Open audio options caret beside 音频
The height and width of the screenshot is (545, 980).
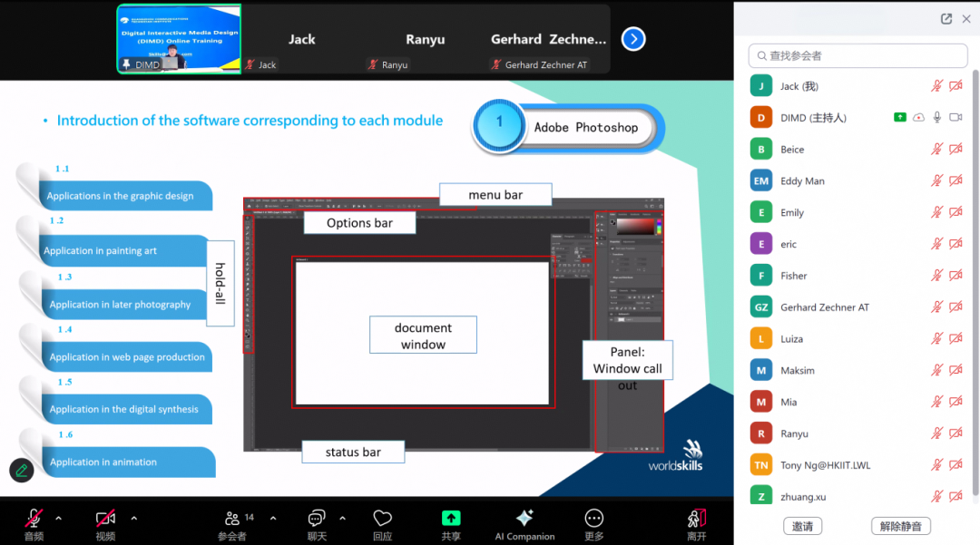coord(59,518)
